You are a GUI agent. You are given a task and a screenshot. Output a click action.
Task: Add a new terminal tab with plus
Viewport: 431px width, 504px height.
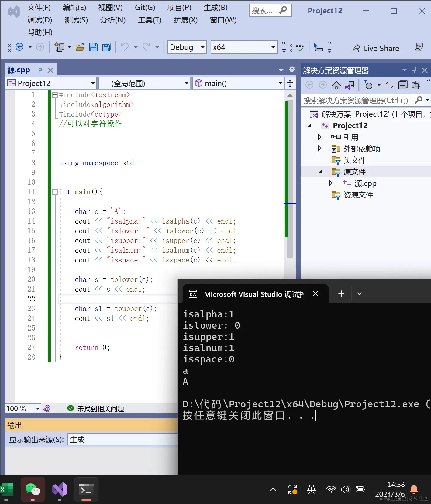pos(341,293)
